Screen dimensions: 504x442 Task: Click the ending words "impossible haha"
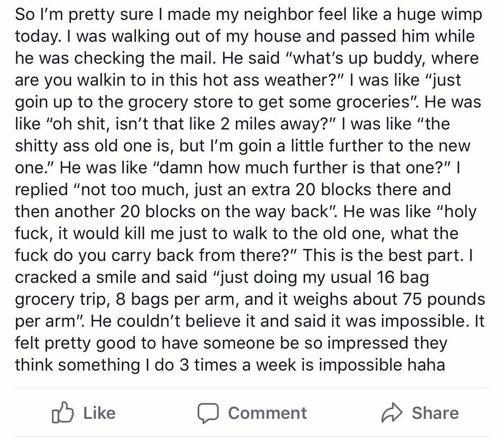pos(382,365)
